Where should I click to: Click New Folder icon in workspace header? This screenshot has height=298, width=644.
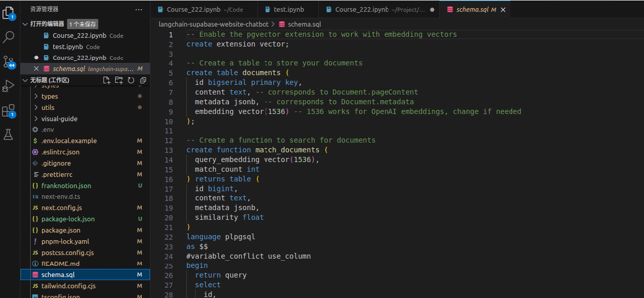[119, 80]
